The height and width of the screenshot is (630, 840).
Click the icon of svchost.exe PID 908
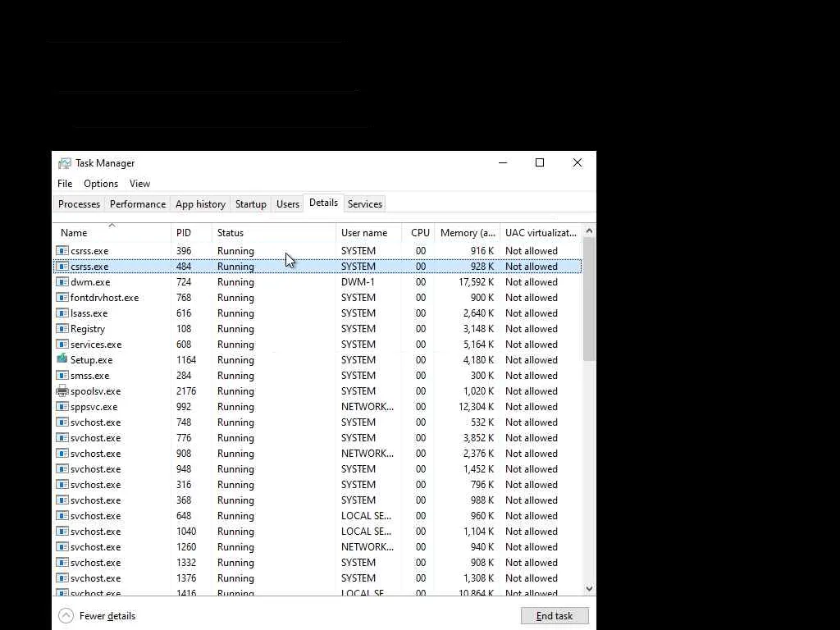tap(62, 453)
